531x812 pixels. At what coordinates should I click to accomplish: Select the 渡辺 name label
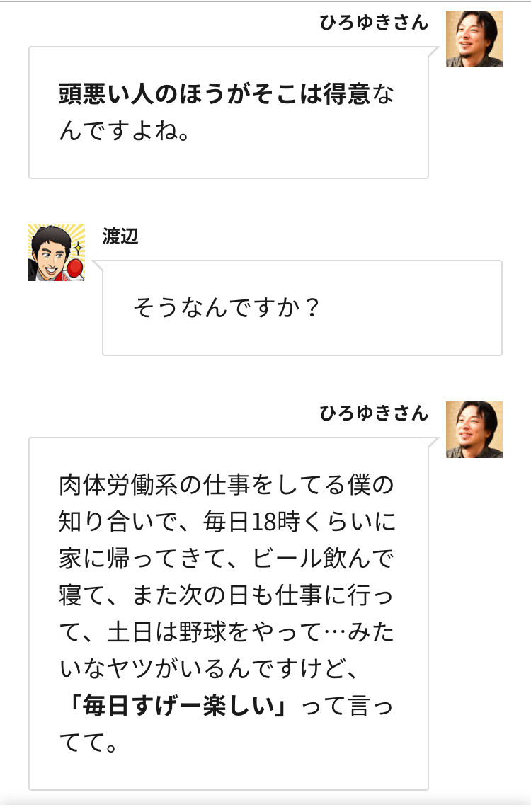(120, 236)
